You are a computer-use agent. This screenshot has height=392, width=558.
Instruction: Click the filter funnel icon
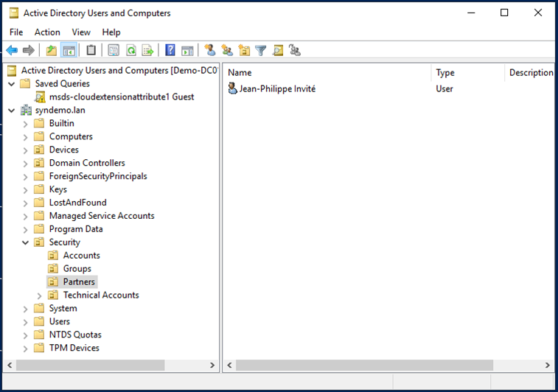(x=260, y=50)
